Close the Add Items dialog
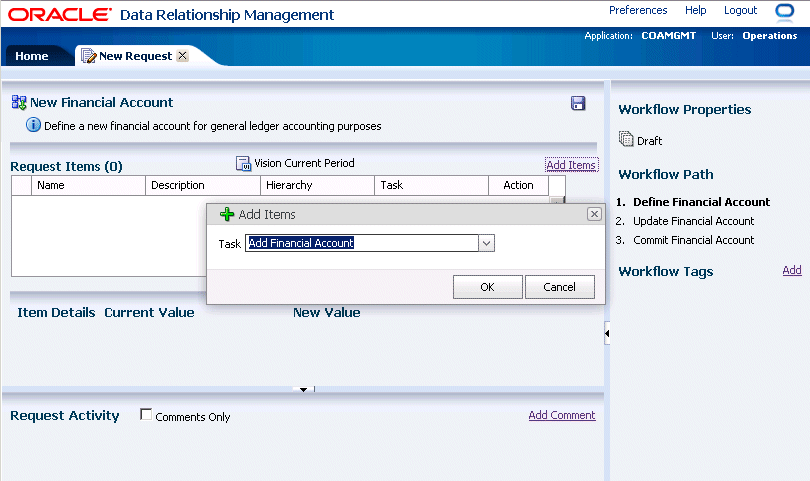The image size is (810, 481). (594, 214)
